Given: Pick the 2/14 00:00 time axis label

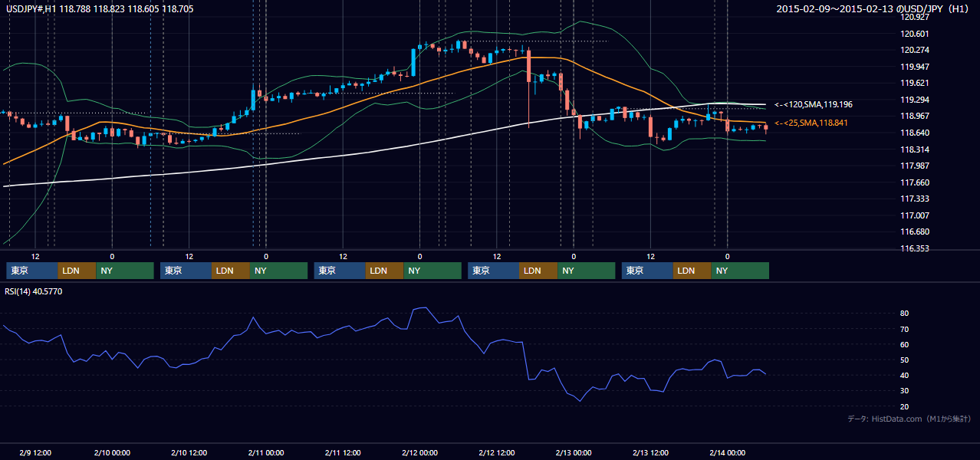Looking at the screenshot, I should 728,452.
